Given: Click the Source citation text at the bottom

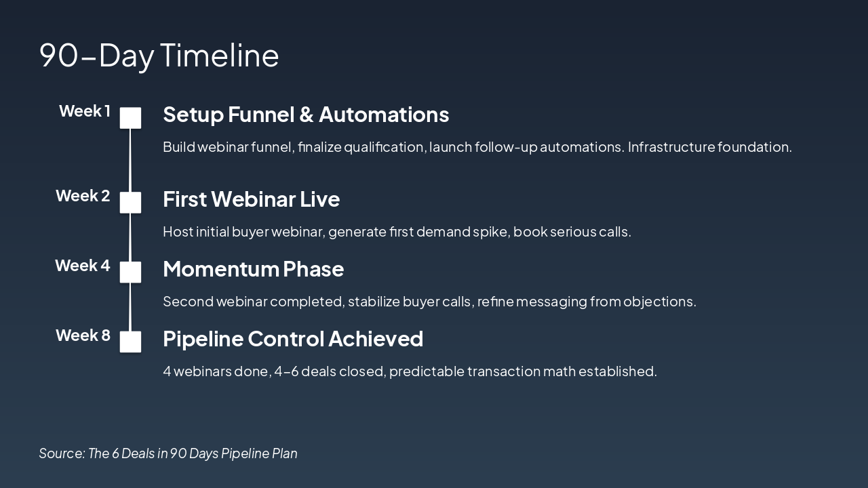Looking at the screenshot, I should coord(168,453).
